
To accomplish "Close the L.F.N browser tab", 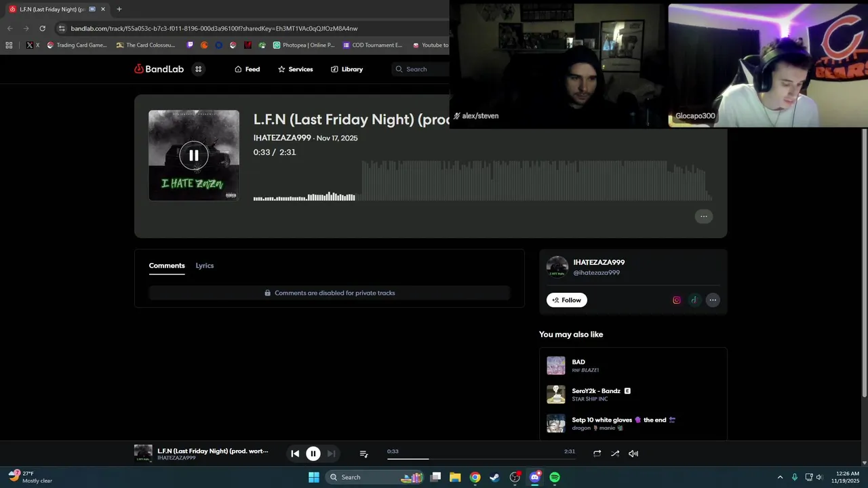I will coord(103,9).
